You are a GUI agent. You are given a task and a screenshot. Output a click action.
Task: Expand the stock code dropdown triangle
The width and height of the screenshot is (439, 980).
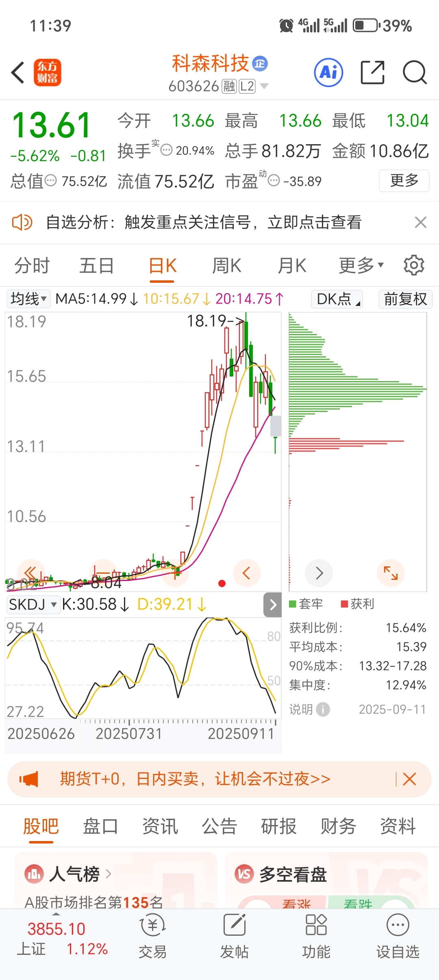264,86
